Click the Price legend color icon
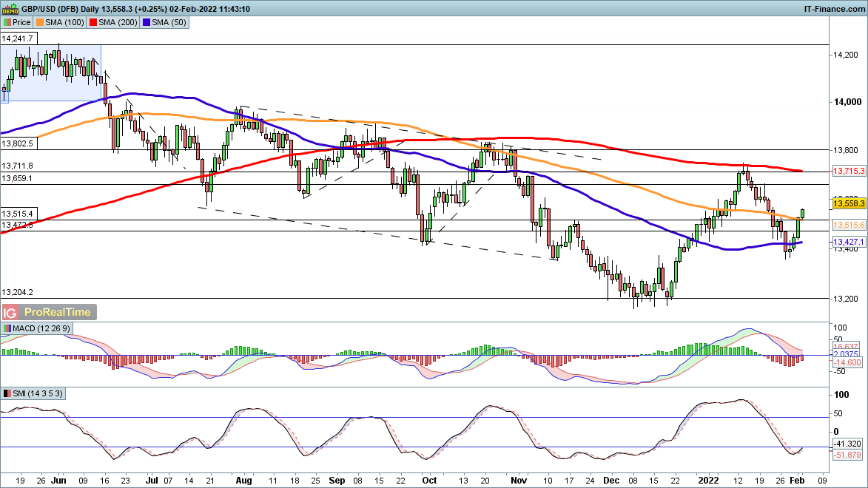Viewport: 868px width, 488px height. pos(7,23)
